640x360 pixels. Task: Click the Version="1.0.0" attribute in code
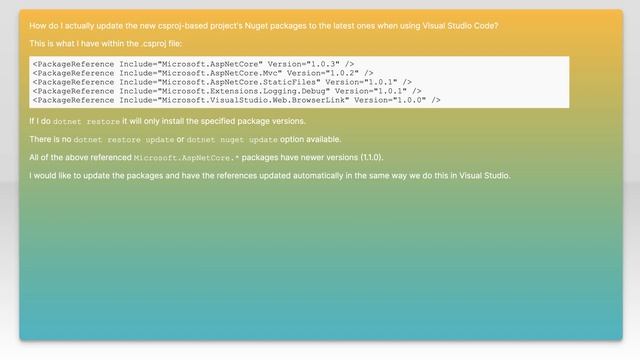click(x=390, y=100)
